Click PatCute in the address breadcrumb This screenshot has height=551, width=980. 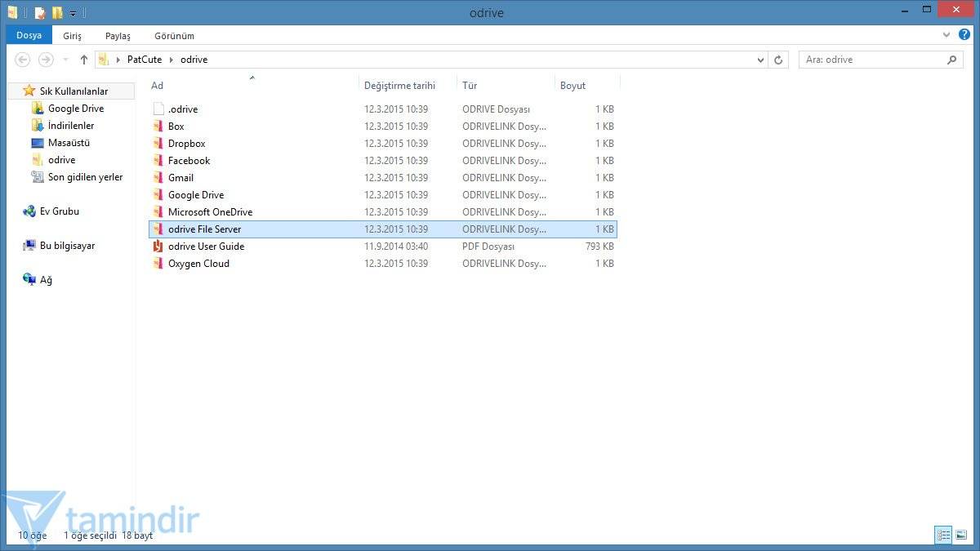coord(145,60)
